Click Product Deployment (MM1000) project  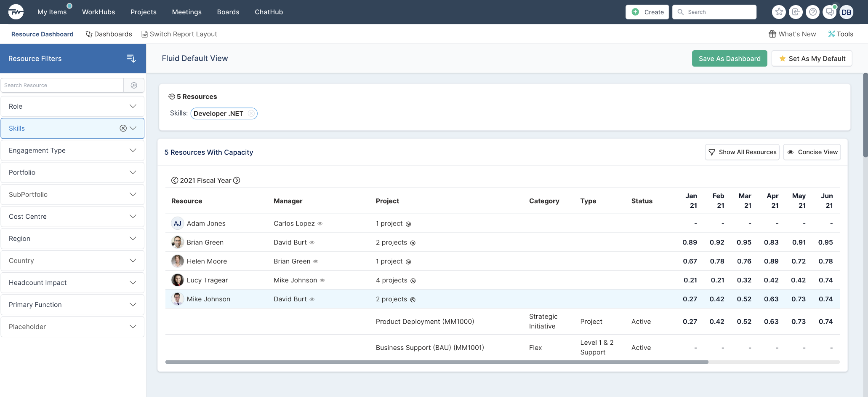click(425, 322)
